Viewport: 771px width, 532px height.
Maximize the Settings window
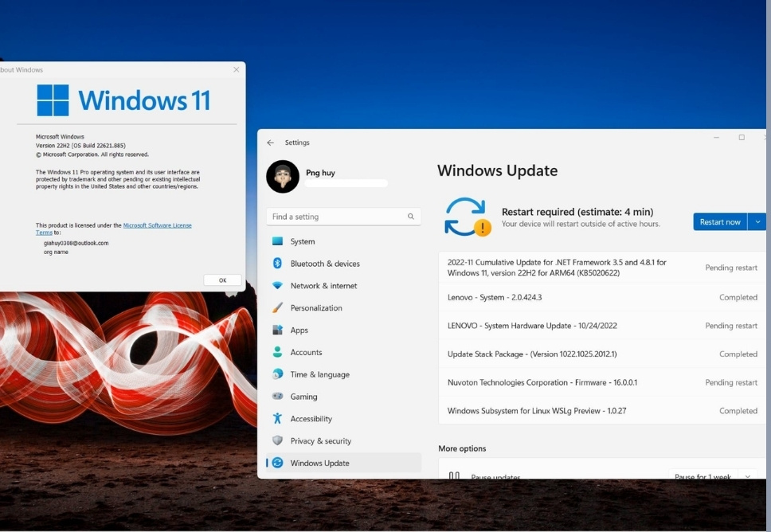coord(742,138)
